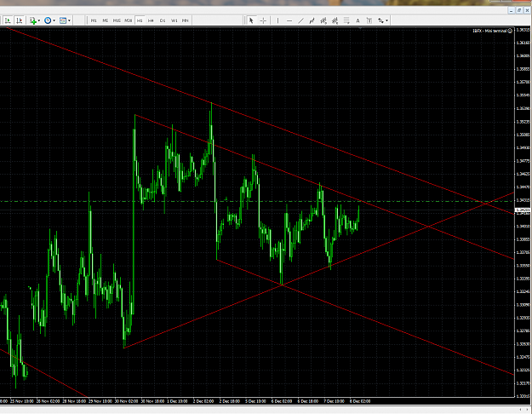Select the crosshair tool

(x=263, y=20)
